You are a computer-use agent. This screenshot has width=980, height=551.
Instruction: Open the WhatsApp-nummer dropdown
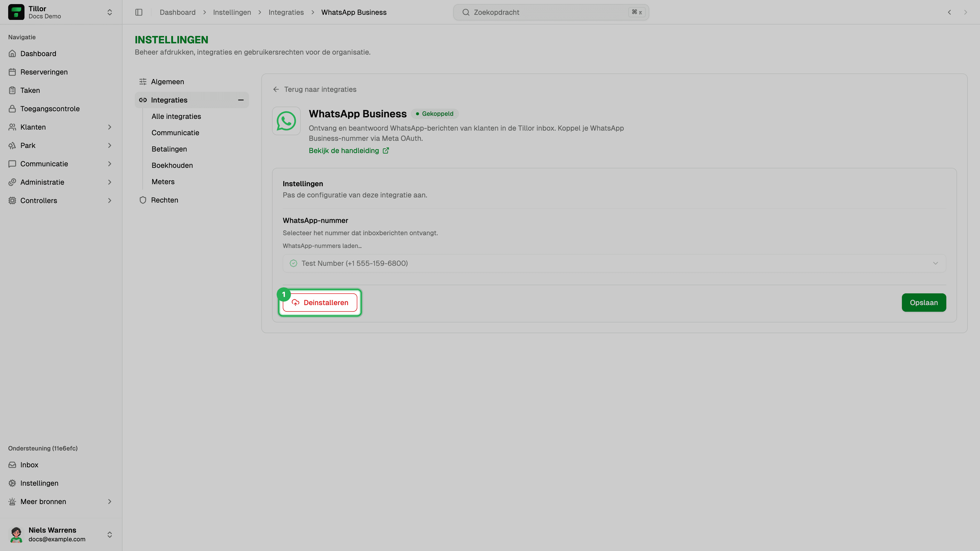point(614,263)
